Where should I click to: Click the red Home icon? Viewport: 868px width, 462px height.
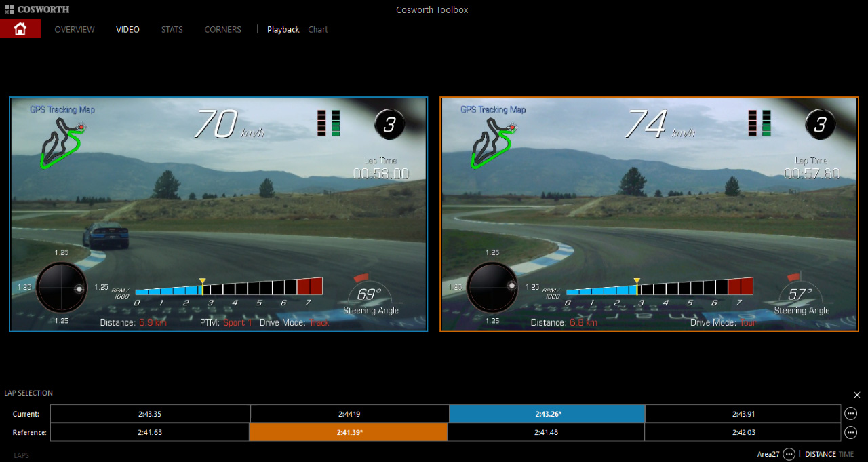(20, 28)
